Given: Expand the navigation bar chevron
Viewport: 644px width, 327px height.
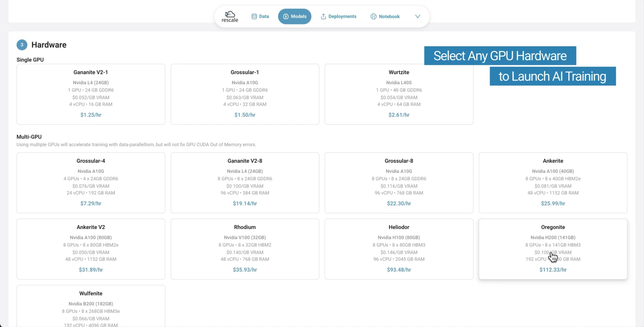Looking at the screenshot, I should pos(418,16).
